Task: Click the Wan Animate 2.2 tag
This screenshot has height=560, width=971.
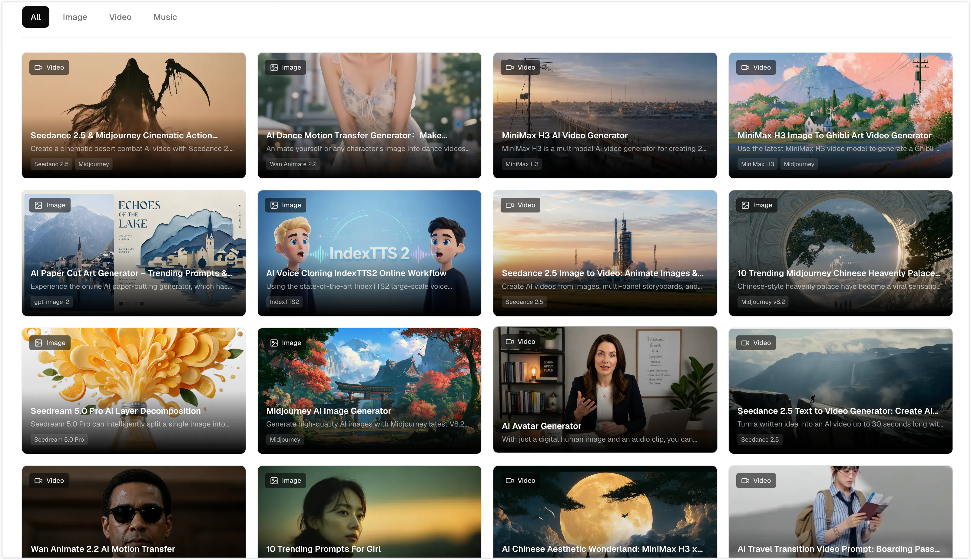Action: (293, 164)
